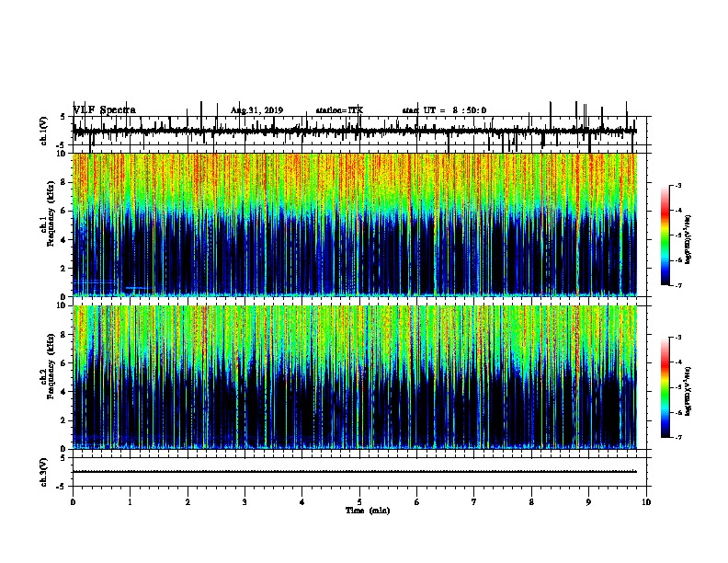Click the "start UT = 8 :50: 0" label
The image size is (728, 563).
pyautogui.click(x=444, y=110)
